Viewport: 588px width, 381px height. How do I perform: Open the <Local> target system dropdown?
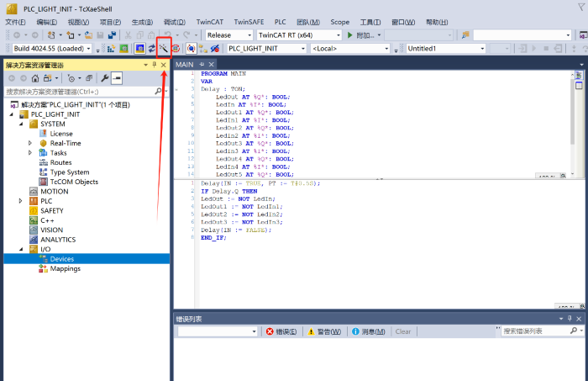pos(386,49)
